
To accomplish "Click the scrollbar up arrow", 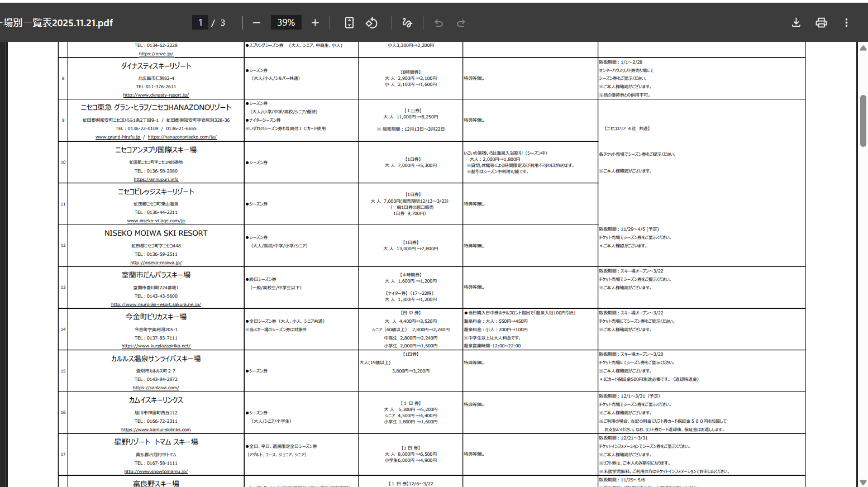I will point(863,48).
